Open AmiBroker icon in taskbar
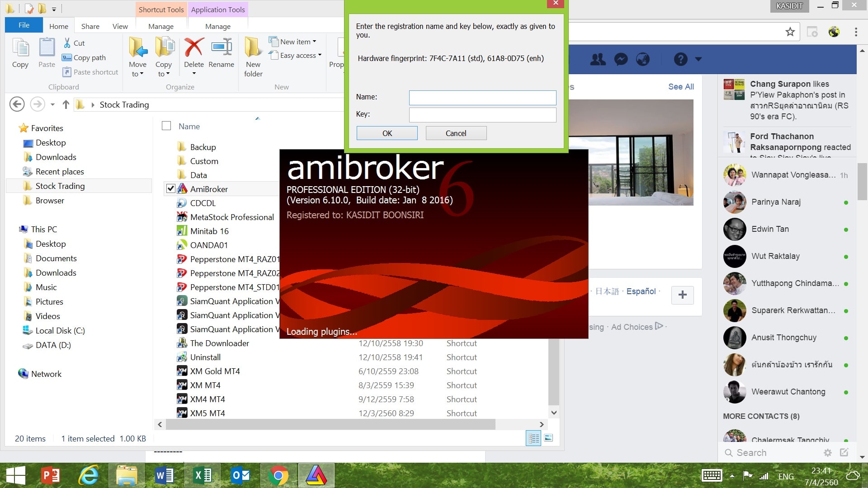Viewport: 868px width, 488px height. click(316, 475)
